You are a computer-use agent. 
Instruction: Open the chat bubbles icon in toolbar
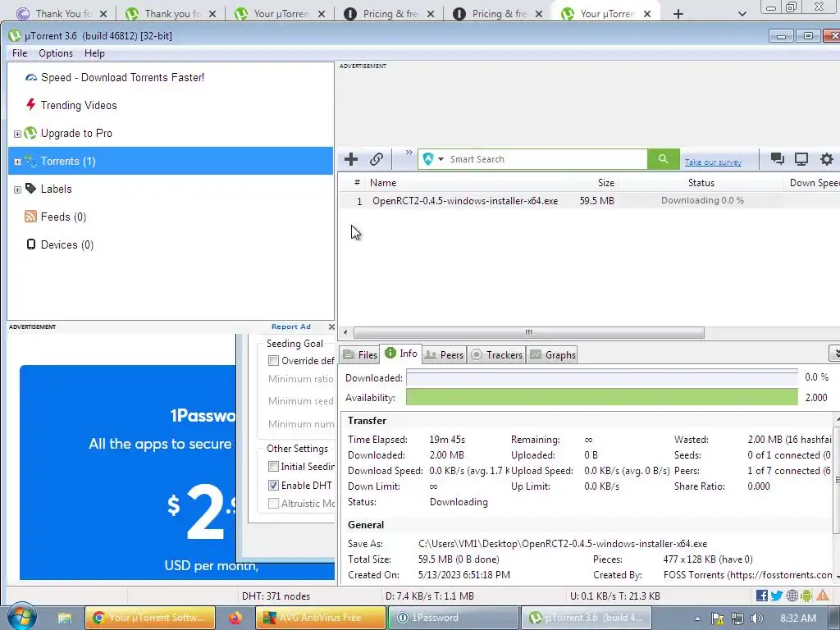tap(777, 158)
